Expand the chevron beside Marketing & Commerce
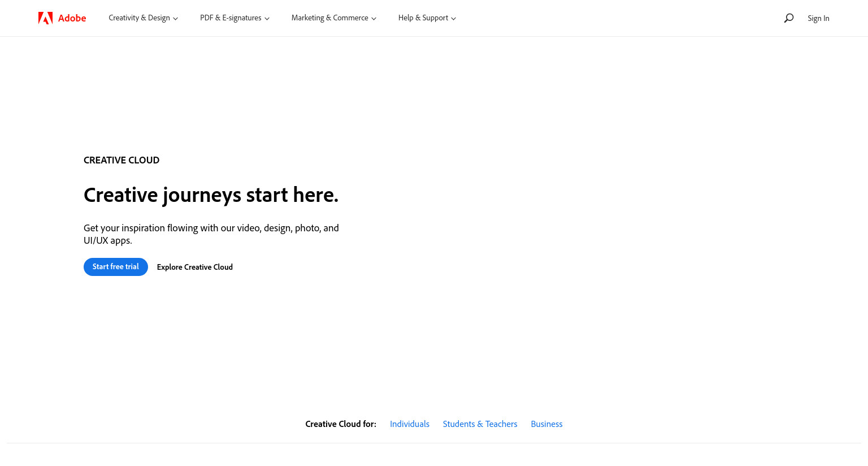The height and width of the screenshot is (466, 868). 374,19
